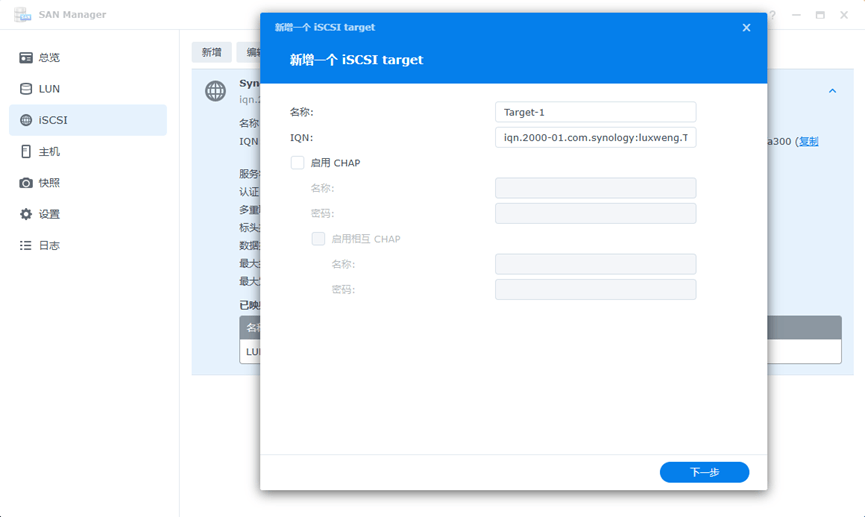Open help with the question mark icon
Screen dimensions: 865x517
(x=772, y=15)
